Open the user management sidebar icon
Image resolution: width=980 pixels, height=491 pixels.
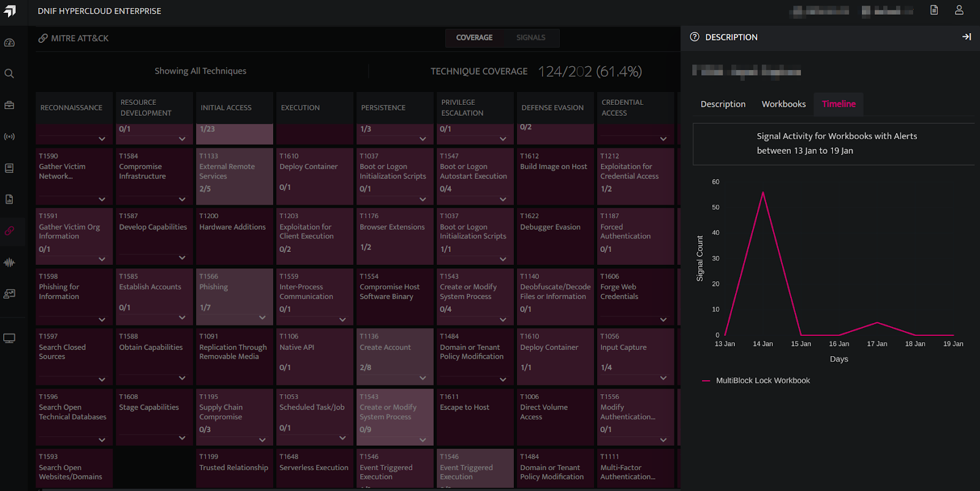click(9, 294)
